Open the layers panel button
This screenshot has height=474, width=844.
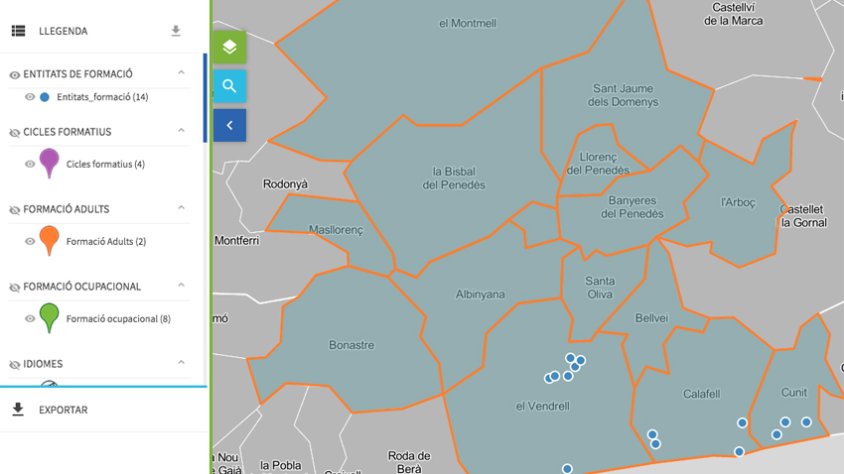pyautogui.click(x=230, y=47)
